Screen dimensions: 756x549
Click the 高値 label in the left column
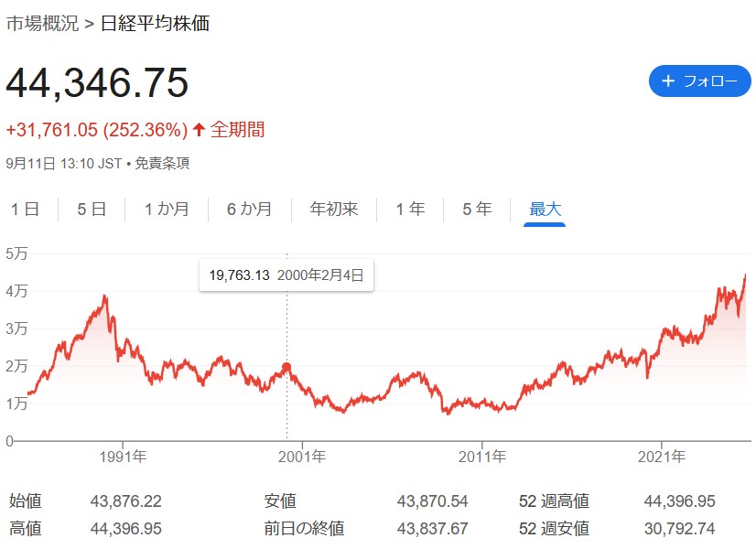click(26, 528)
